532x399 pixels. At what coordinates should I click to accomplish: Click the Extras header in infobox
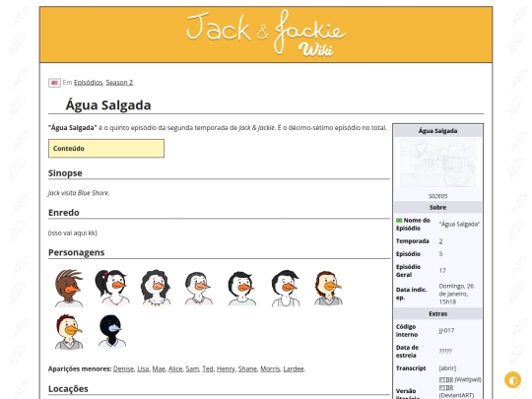coord(437,314)
